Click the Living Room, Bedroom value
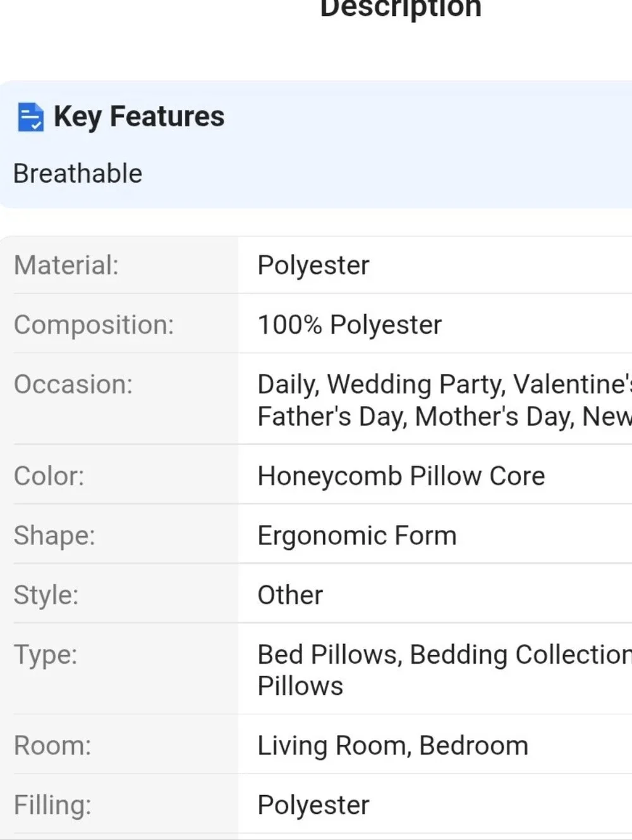 tap(392, 746)
